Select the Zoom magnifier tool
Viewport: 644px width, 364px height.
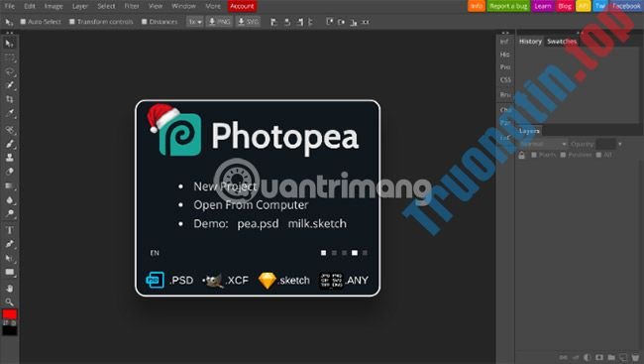point(9,302)
